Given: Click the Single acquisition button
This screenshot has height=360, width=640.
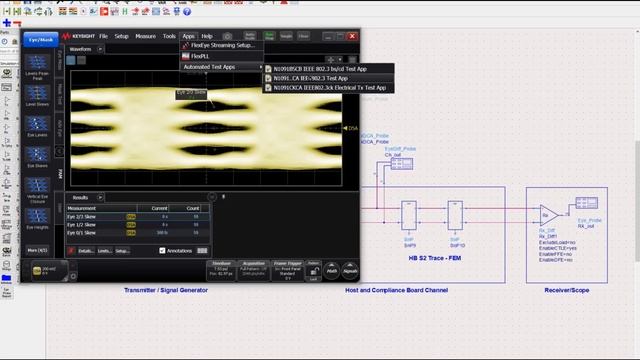Looking at the screenshot, I should [x=286, y=36].
